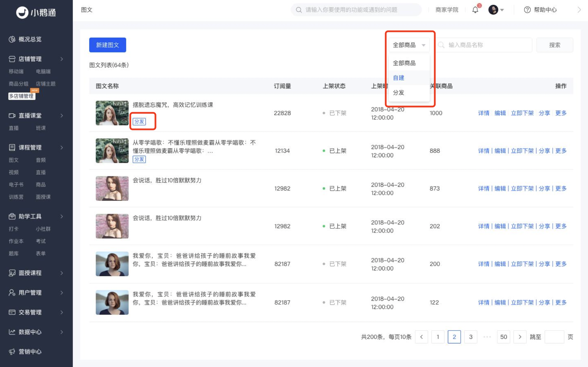Expand 用户管理 sidebar chevron
This screenshot has height=367, width=588.
[x=62, y=292]
